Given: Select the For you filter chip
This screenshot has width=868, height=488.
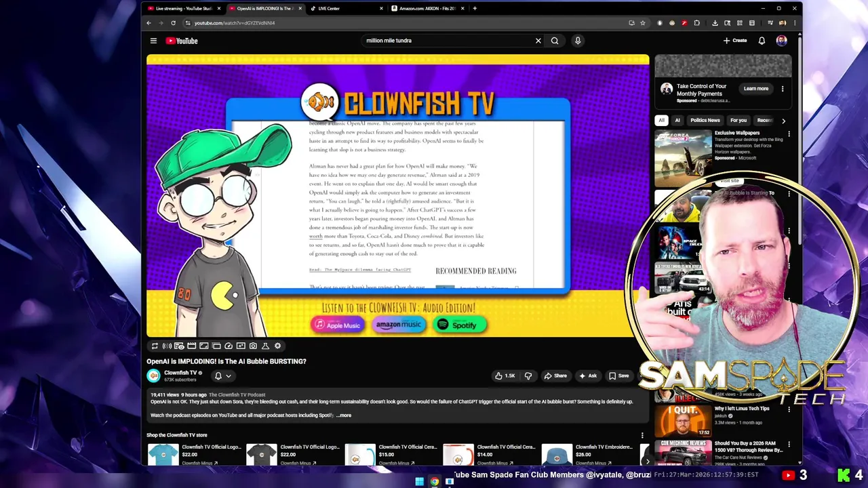Looking at the screenshot, I should point(738,120).
